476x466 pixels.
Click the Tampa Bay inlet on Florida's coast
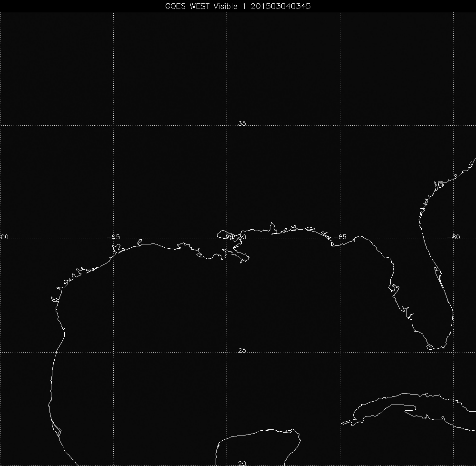click(x=394, y=288)
